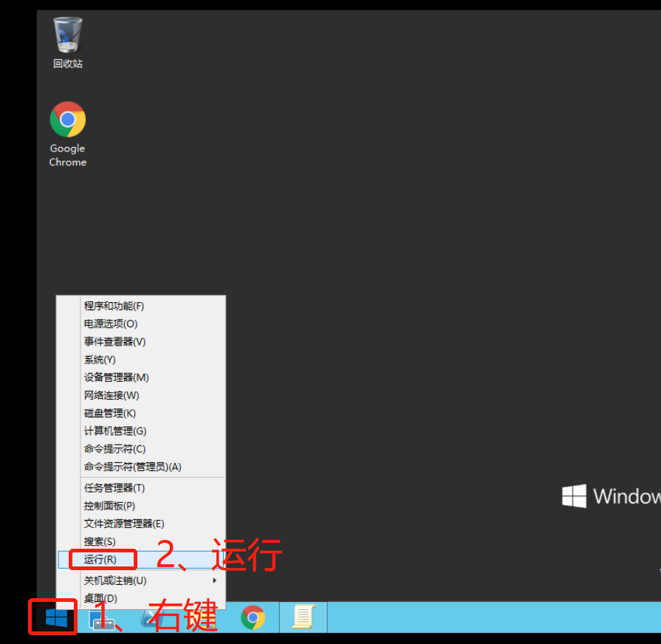This screenshot has width=661, height=644.
Task: Open 任务管理器(T) from the menu
Action: (x=114, y=488)
